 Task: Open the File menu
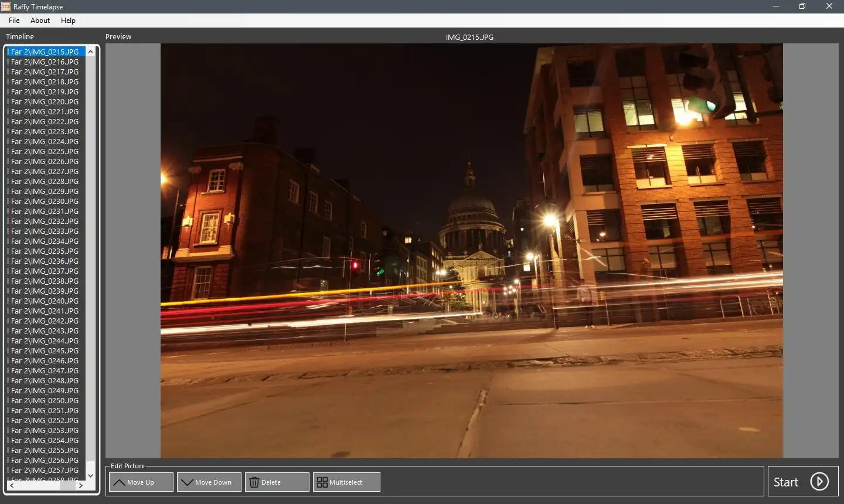14,21
